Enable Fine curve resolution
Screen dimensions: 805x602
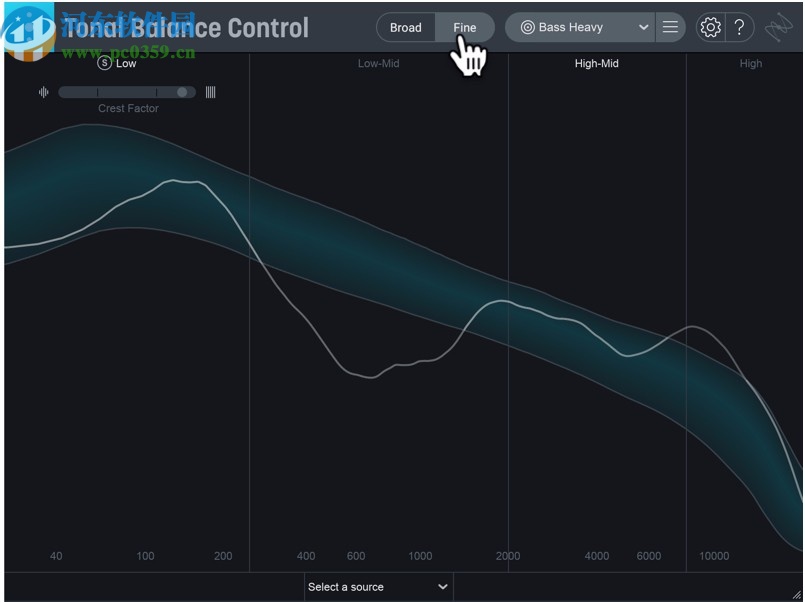click(464, 27)
